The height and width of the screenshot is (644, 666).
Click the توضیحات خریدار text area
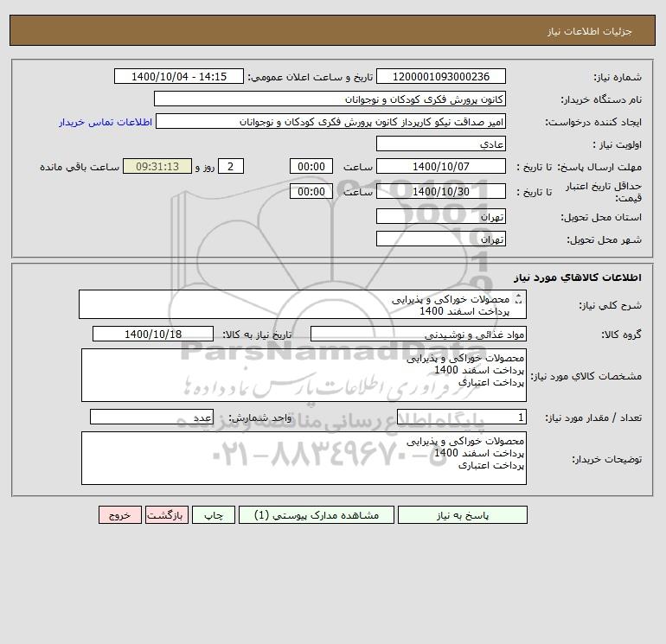[304, 458]
